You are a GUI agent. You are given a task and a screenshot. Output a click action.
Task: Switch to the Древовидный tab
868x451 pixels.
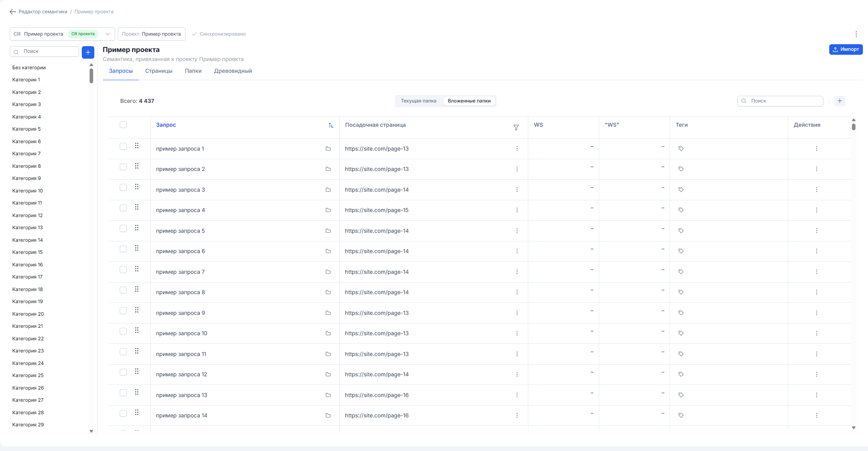coord(233,71)
